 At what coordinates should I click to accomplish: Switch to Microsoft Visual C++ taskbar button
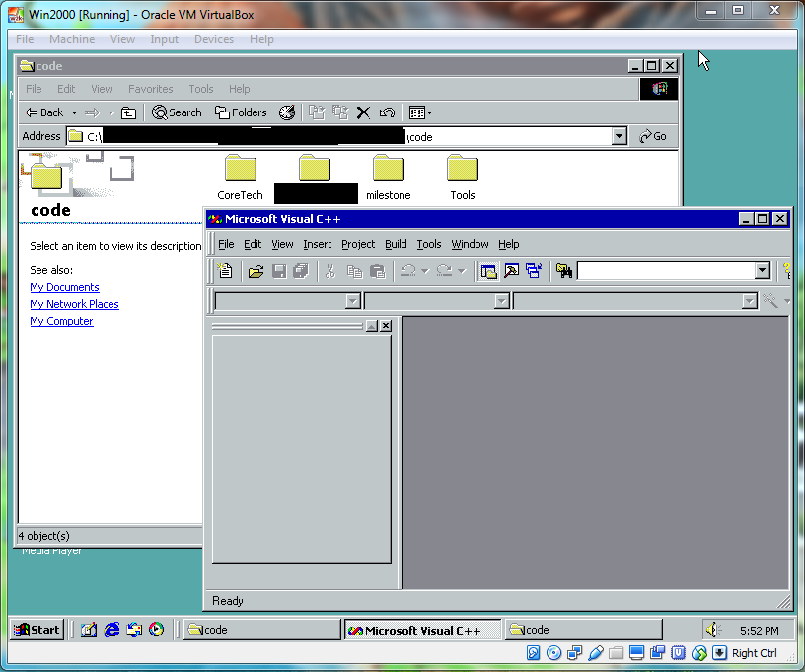tap(422, 630)
